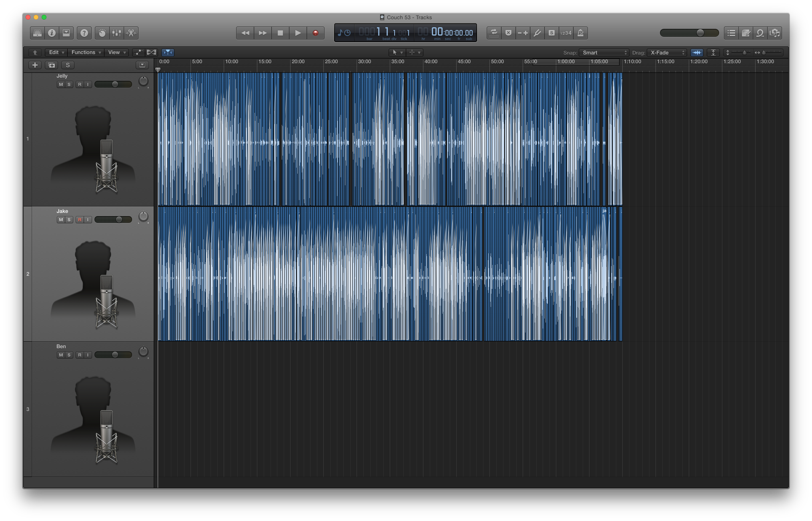
Task: Fast forward playback
Action: (x=263, y=33)
